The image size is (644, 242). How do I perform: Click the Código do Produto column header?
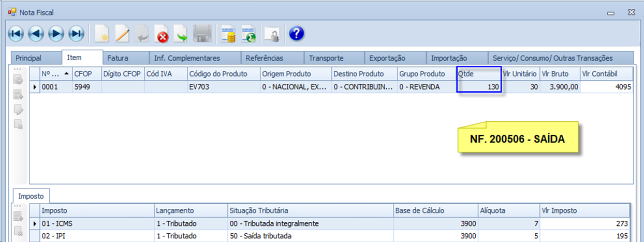224,74
